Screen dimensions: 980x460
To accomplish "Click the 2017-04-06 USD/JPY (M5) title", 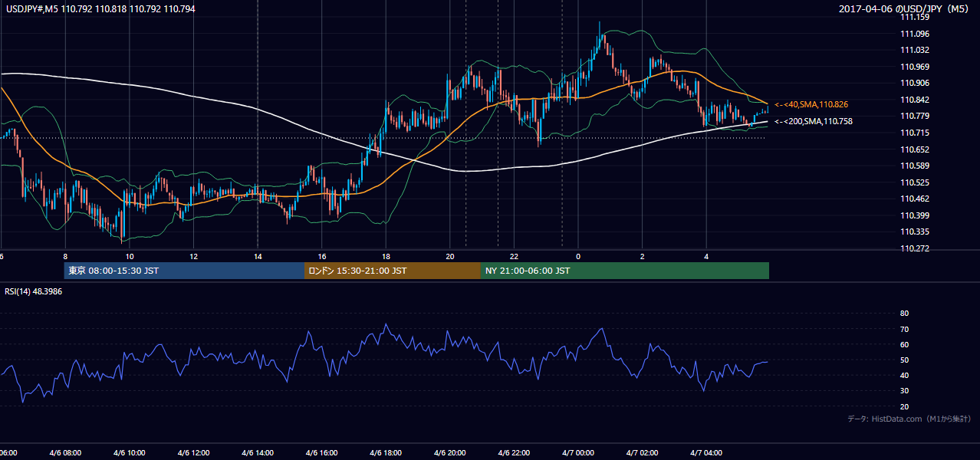I will point(905,8).
